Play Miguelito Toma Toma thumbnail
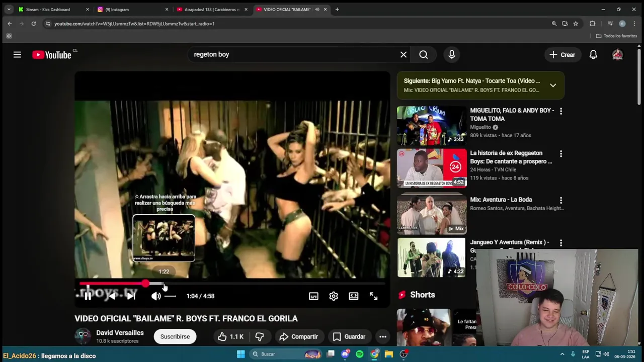Image resolution: width=644 pixels, height=362 pixels. 432,126
